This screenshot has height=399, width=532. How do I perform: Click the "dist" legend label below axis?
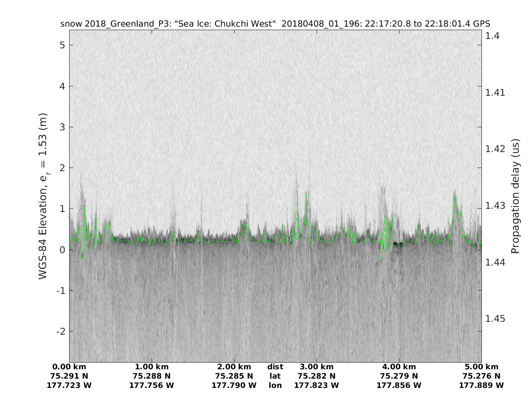tap(275, 367)
